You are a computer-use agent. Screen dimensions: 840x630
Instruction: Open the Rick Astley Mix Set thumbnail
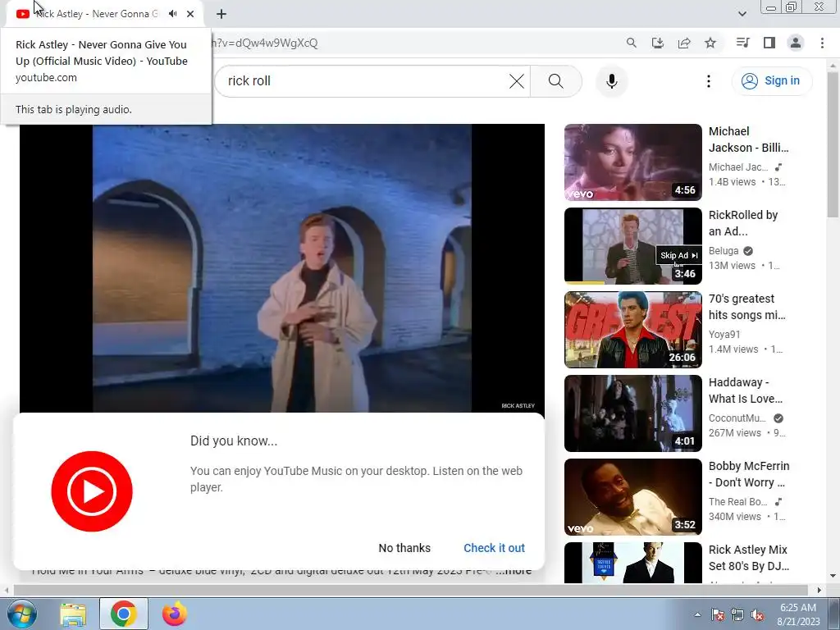[x=632, y=563]
